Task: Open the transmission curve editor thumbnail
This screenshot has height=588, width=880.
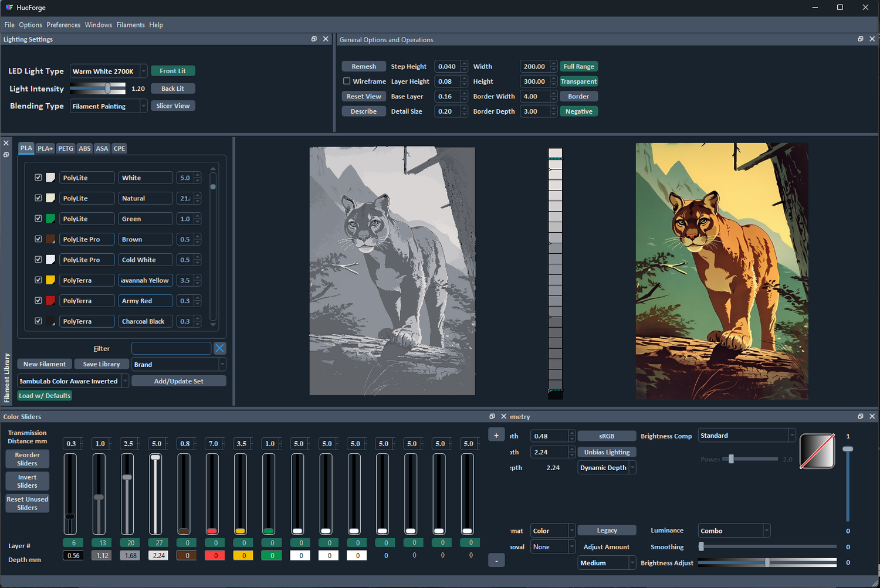Action: click(817, 451)
